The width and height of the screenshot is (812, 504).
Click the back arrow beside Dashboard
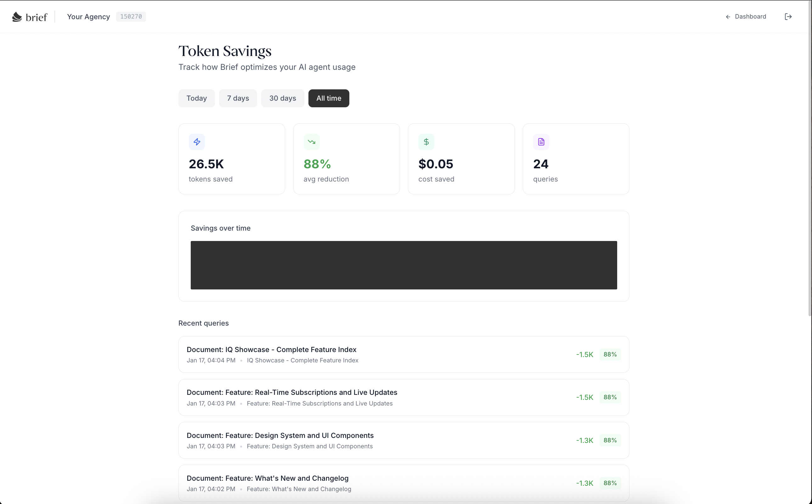(728, 17)
